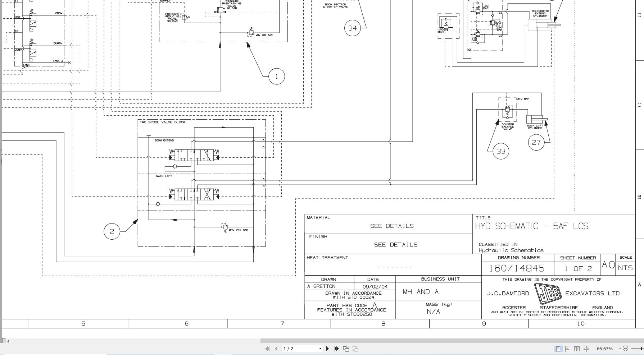Select continuous facing view mode
This screenshot has height=355, width=644.
(x=586, y=349)
